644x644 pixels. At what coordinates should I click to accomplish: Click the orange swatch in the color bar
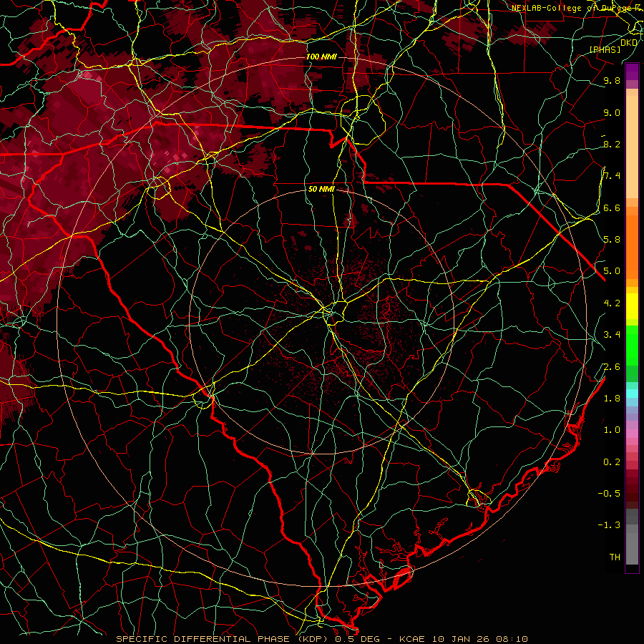click(x=632, y=248)
